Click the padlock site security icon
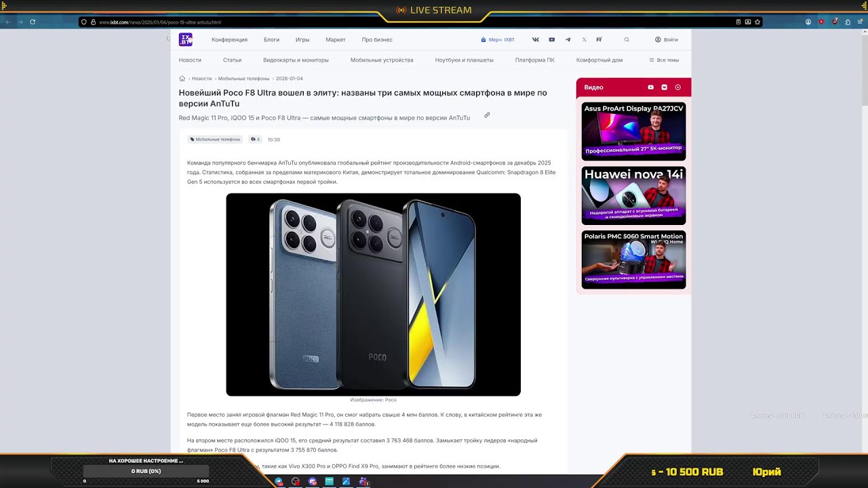The width and height of the screenshot is (868, 488). click(x=94, y=22)
